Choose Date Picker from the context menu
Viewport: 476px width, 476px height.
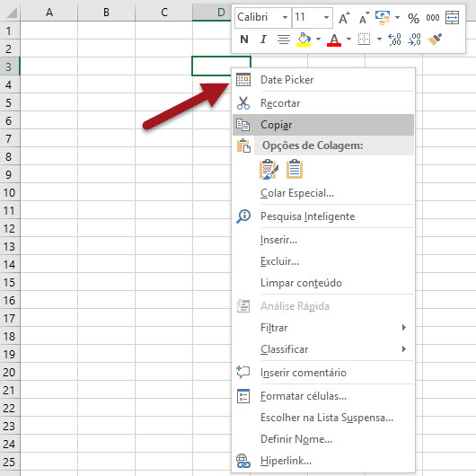click(x=323, y=80)
